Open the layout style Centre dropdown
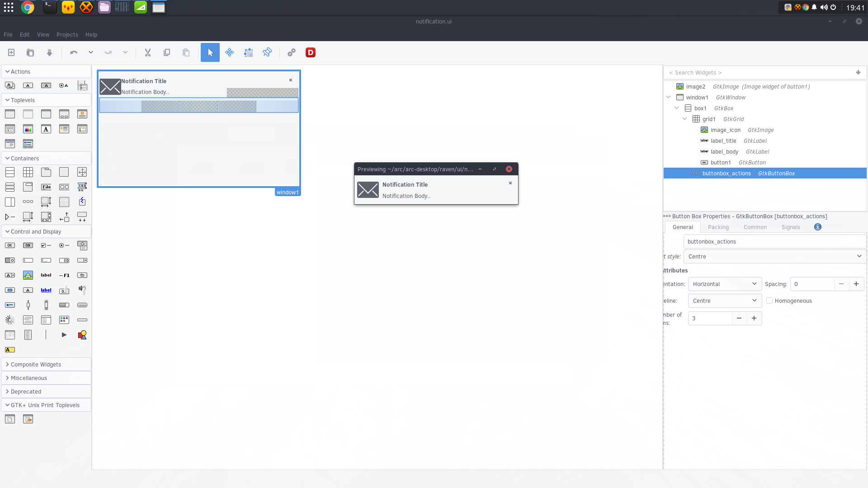The width and height of the screenshot is (868, 488). point(775,257)
